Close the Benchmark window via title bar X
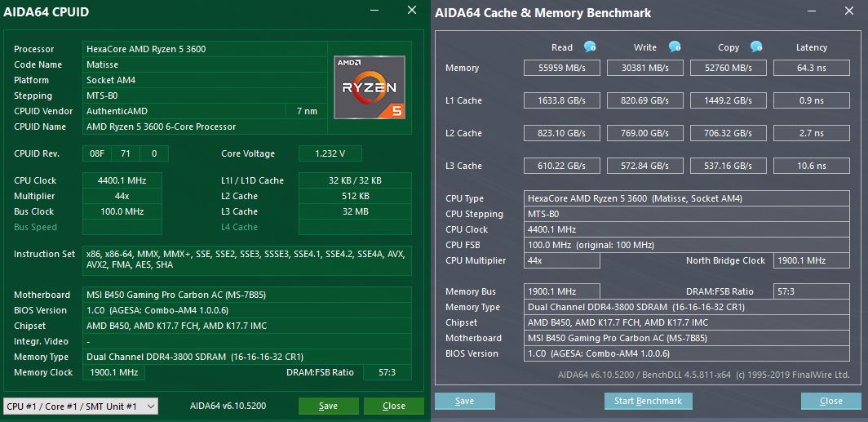Viewport: 868px width, 422px height. point(848,11)
